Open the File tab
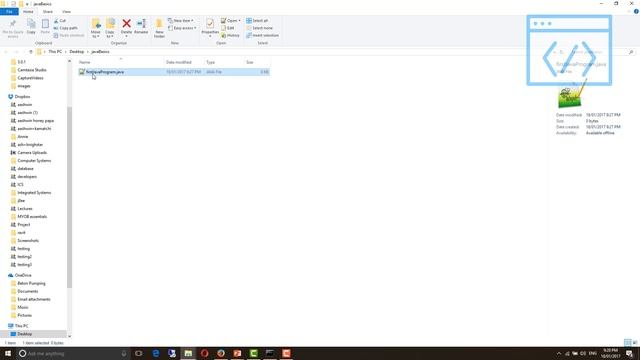 [x=9, y=11]
